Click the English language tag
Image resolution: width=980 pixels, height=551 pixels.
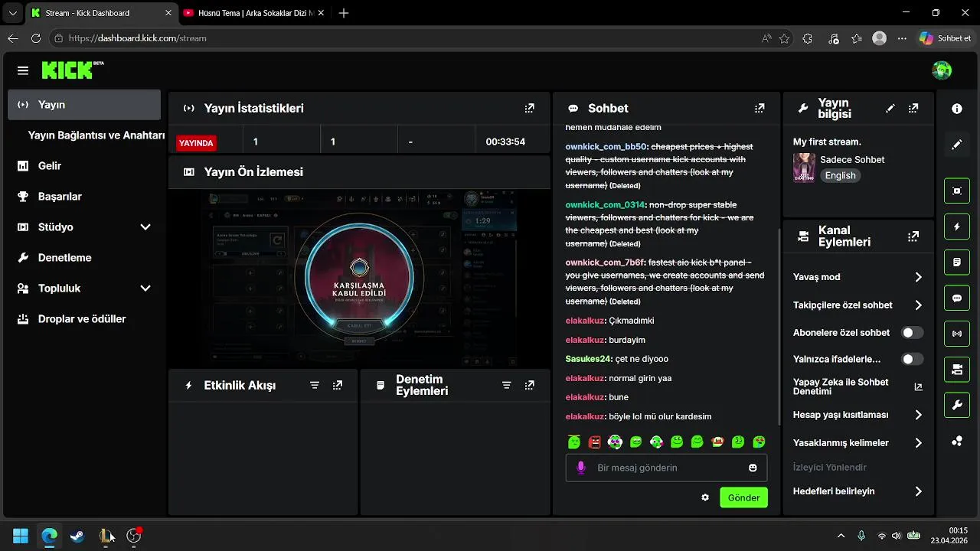coord(840,175)
